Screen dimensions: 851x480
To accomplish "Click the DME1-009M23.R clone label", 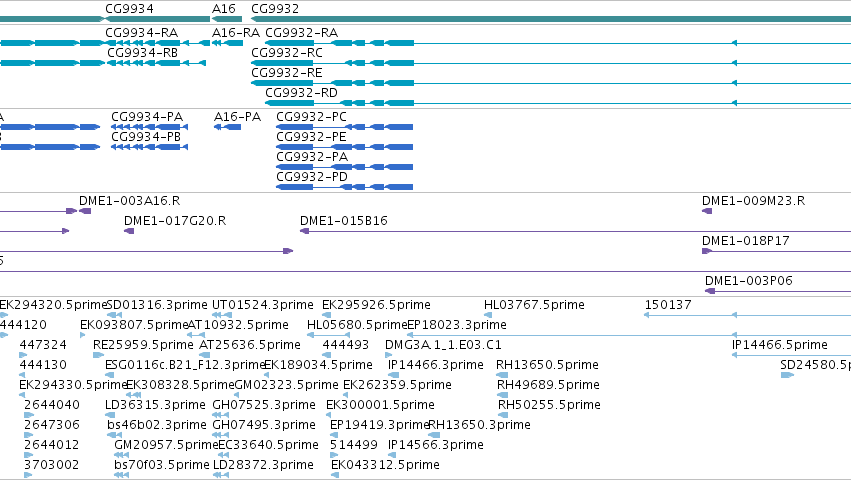I will [x=753, y=201].
